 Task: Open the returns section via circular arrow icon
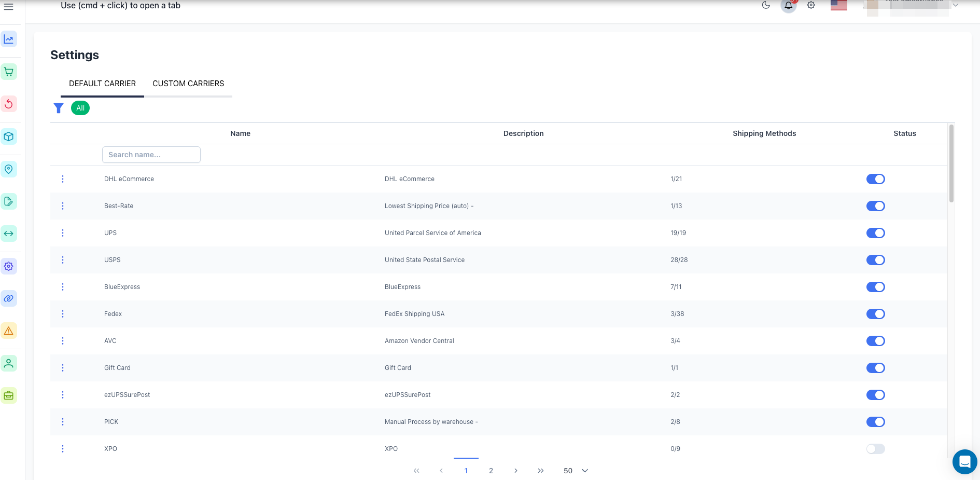[8, 104]
